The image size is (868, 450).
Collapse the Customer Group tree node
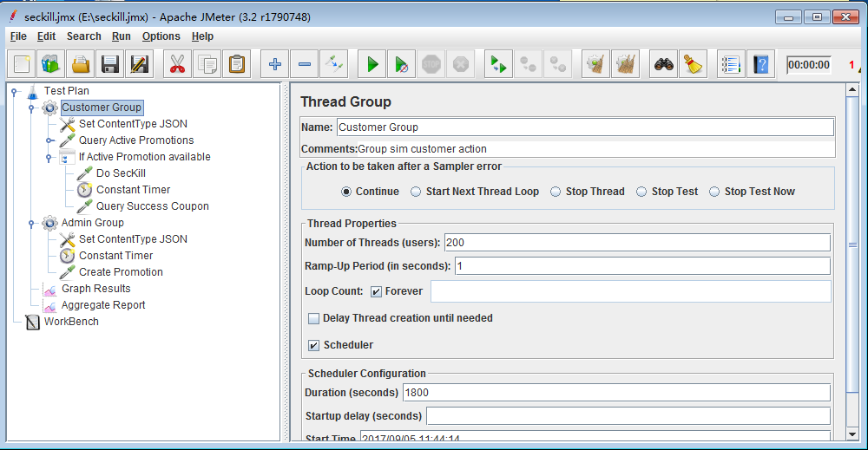point(31,108)
